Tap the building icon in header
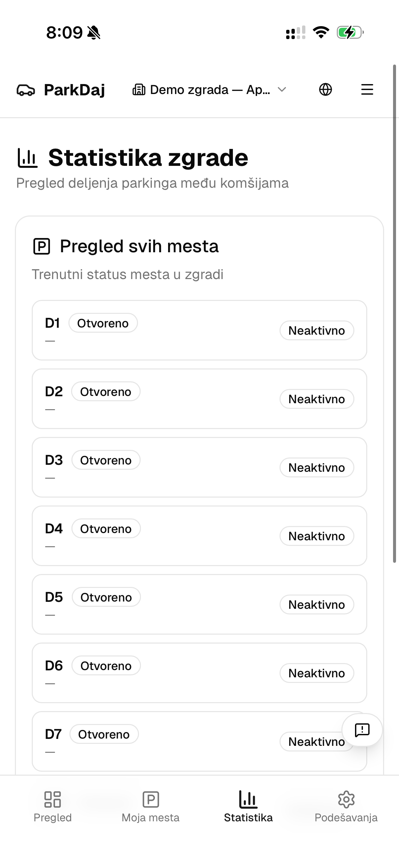The height and width of the screenshot is (868, 399). pyautogui.click(x=139, y=90)
